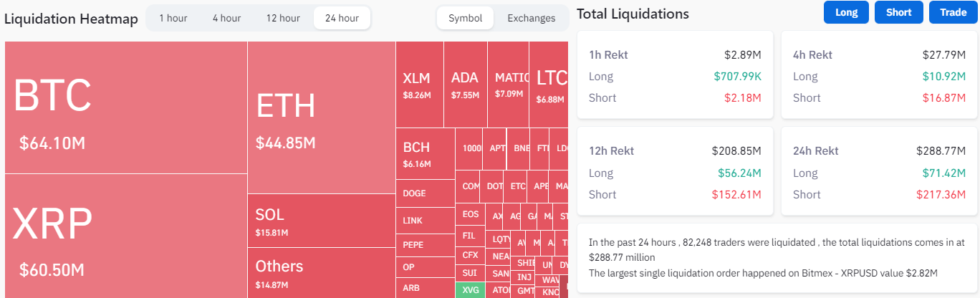980x298 pixels.
Task: Click the 24h Rekt card
Action: pyautogui.click(x=879, y=173)
